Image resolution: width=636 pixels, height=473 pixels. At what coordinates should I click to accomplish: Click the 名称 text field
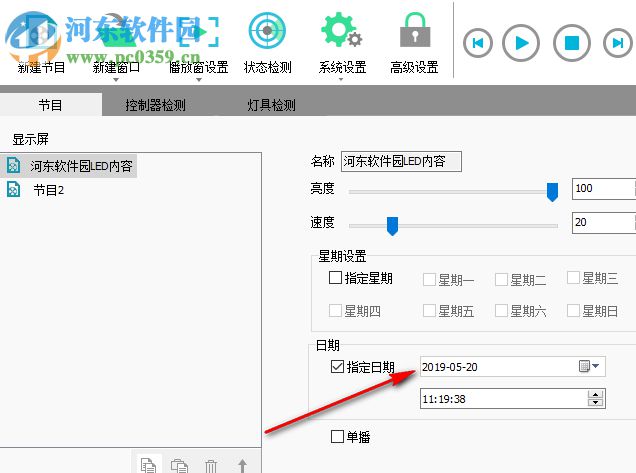[401, 161]
